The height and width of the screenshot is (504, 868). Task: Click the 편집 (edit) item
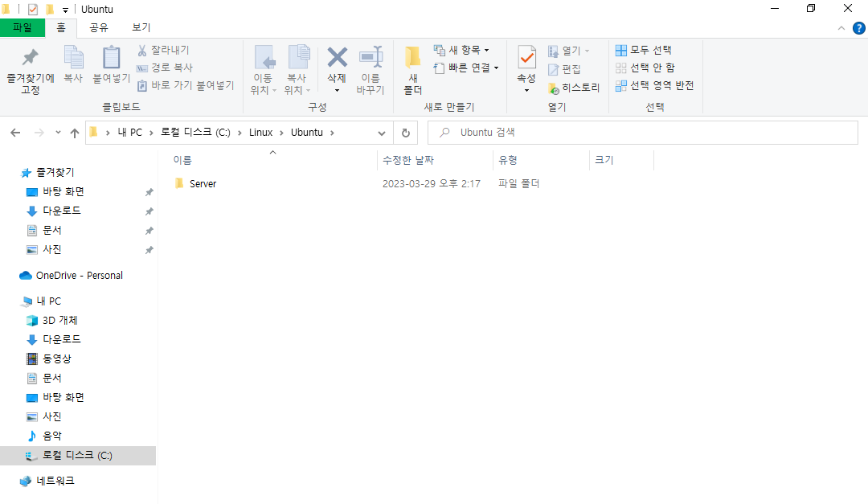tap(564, 69)
